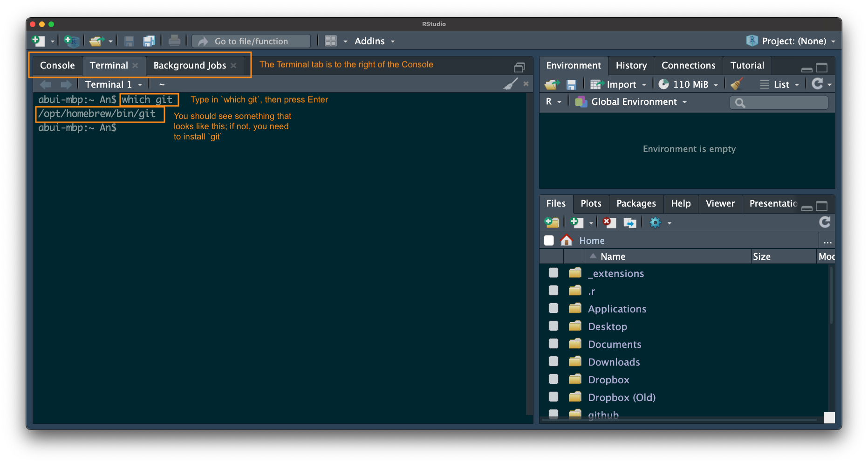The image size is (868, 464).
Task: Clear environment objects with the broom icon
Action: 737,84
